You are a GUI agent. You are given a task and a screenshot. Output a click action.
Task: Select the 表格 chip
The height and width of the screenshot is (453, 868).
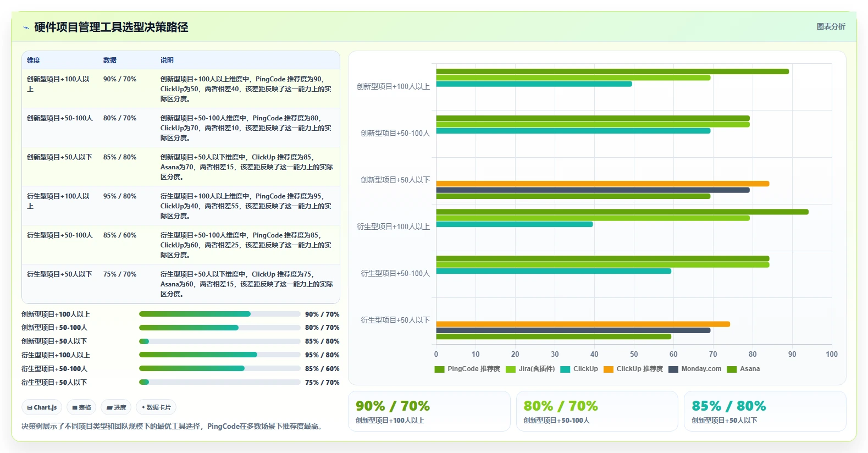coord(81,407)
